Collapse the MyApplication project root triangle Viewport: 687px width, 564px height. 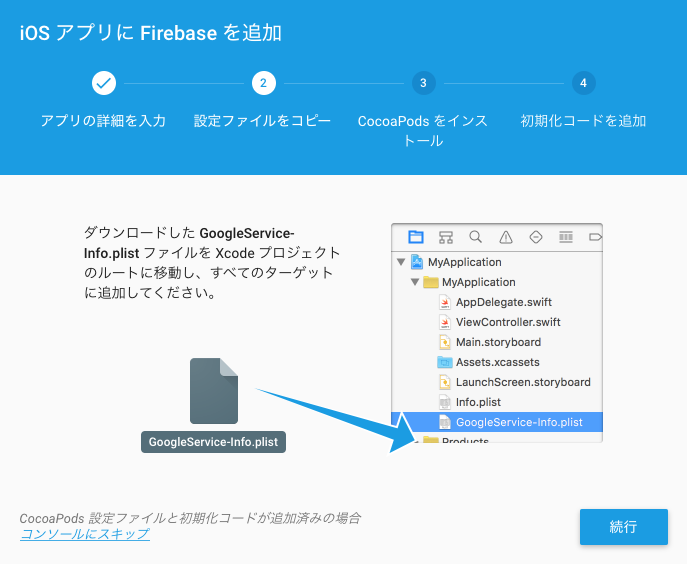pos(401,262)
